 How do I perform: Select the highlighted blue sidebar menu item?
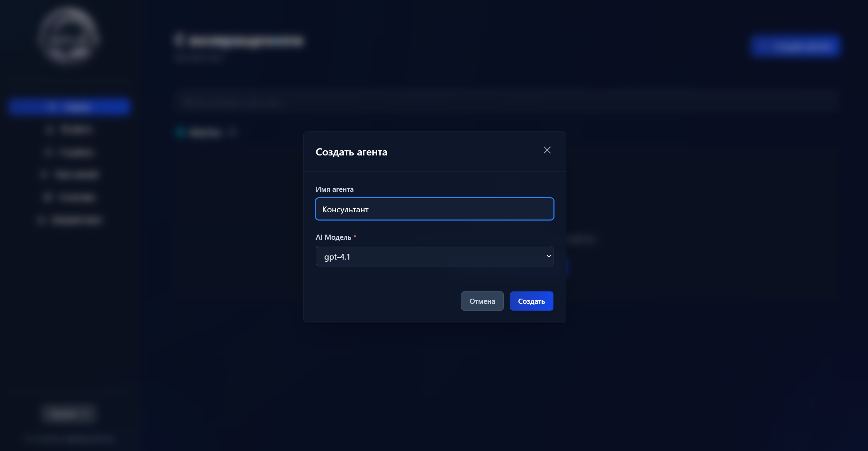[68, 107]
